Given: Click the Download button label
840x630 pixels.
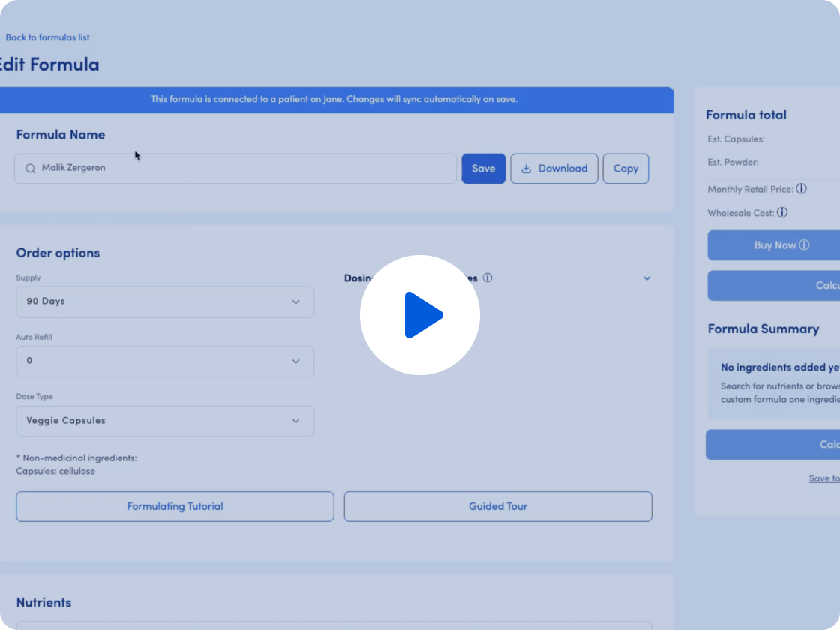Looking at the screenshot, I should pos(562,169).
